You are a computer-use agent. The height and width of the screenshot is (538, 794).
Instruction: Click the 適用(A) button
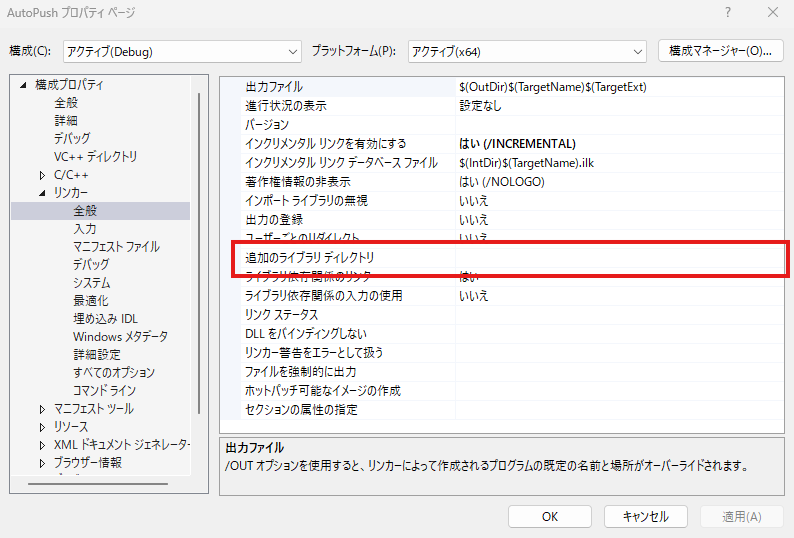[x=741, y=517]
